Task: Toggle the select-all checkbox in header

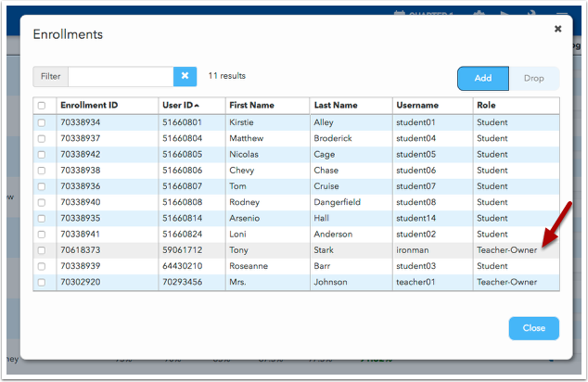Action: 41,106
